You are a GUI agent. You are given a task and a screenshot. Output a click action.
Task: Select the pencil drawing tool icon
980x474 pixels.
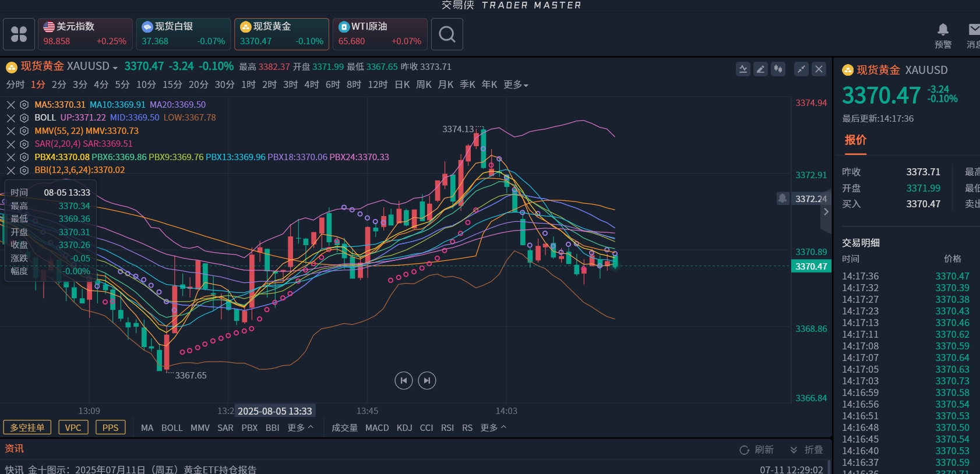pyautogui.click(x=760, y=69)
